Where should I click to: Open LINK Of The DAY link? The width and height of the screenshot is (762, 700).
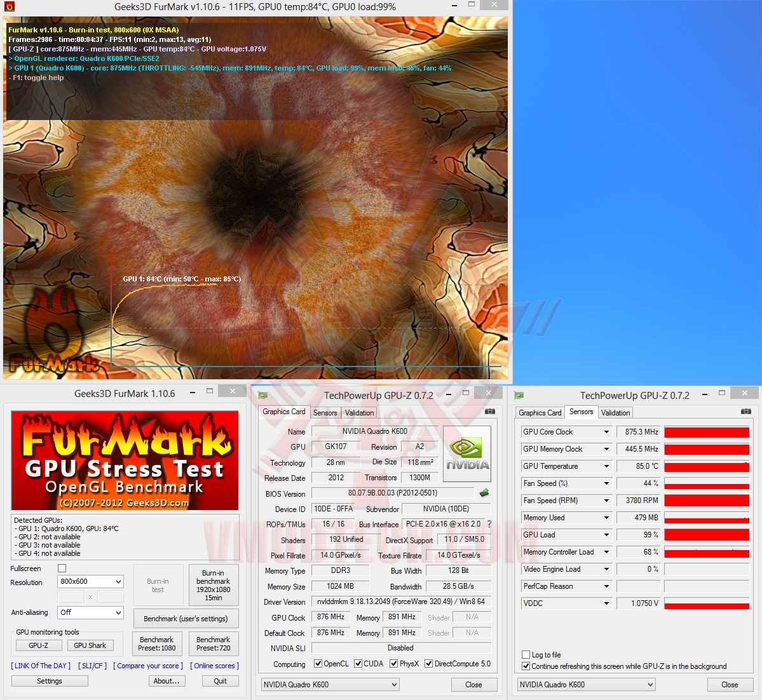coord(41,666)
